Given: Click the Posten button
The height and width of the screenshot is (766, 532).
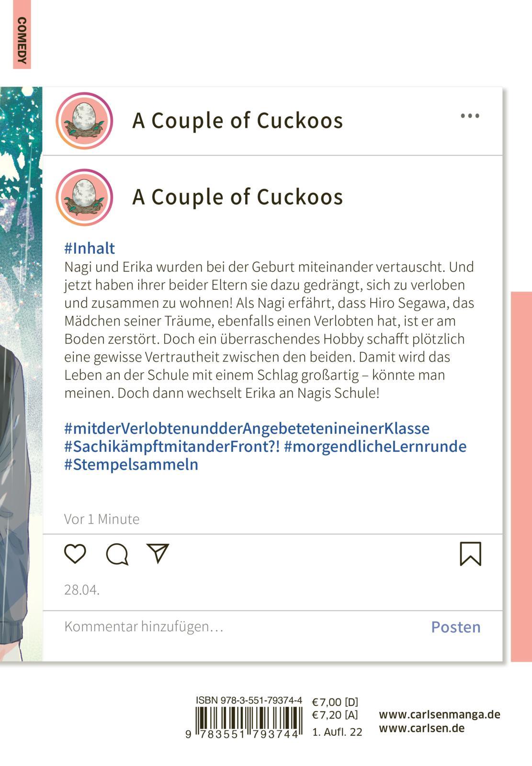Looking at the screenshot, I should pyautogui.click(x=455, y=627).
